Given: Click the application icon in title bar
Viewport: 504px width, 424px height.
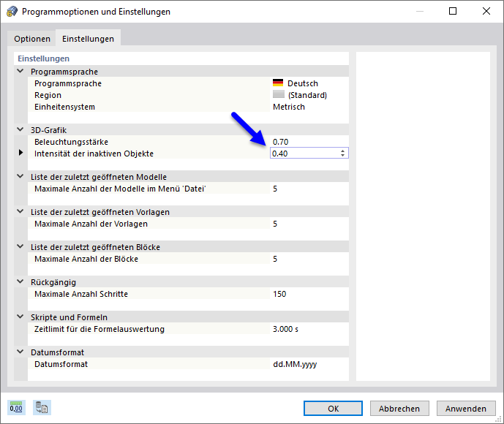Looking at the screenshot, I should coord(12,12).
